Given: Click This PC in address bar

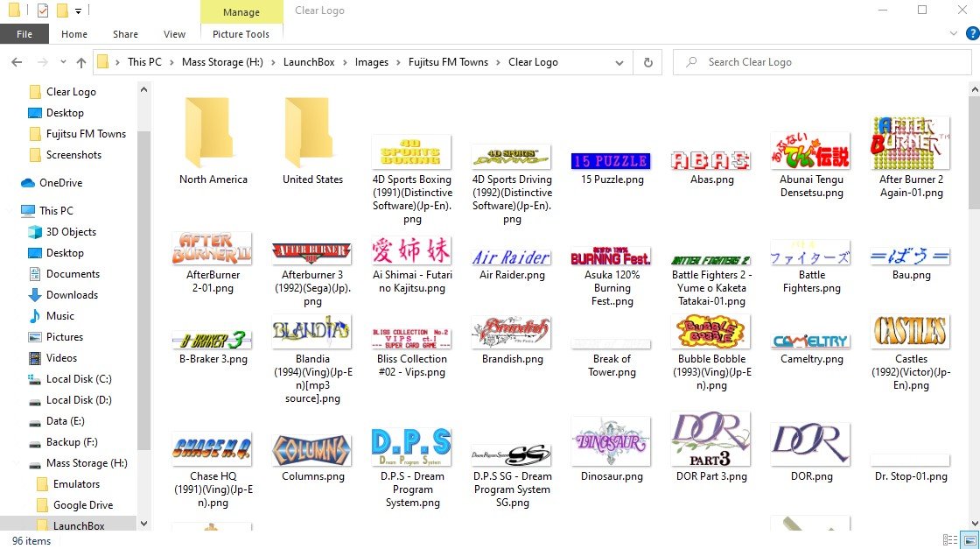Looking at the screenshot, I should coord(144,62).
